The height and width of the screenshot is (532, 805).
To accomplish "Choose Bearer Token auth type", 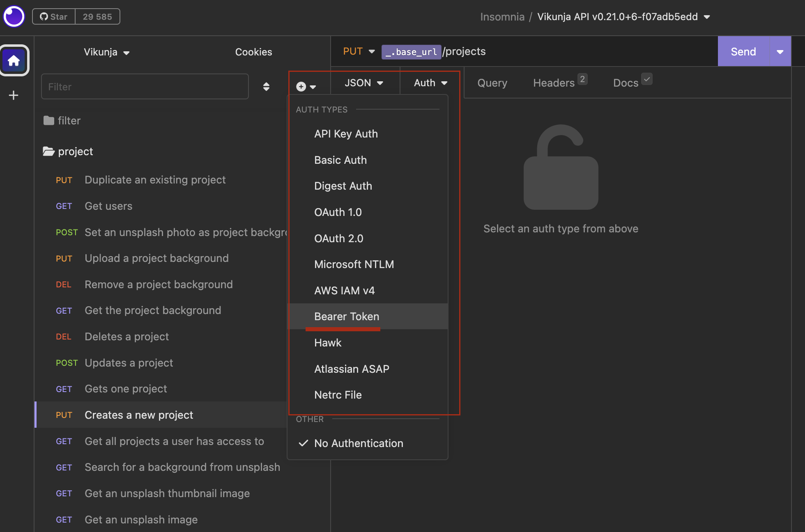I will point(347,316).
